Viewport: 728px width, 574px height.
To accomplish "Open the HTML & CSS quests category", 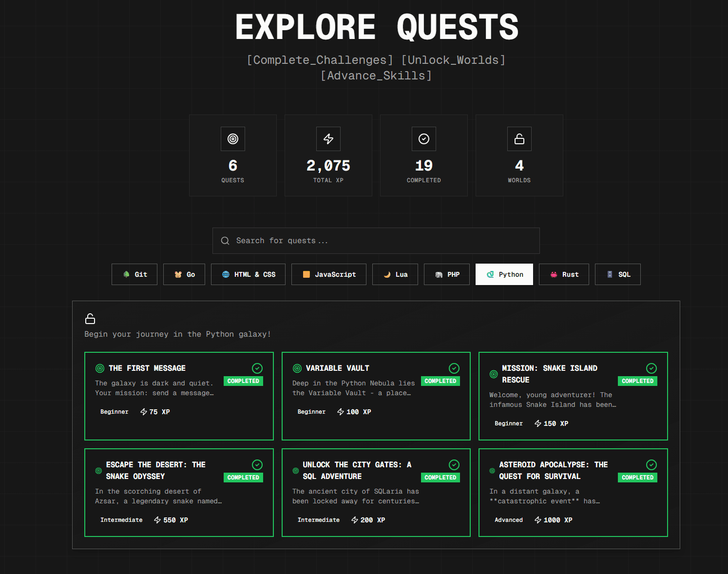I will coord(248,274).
